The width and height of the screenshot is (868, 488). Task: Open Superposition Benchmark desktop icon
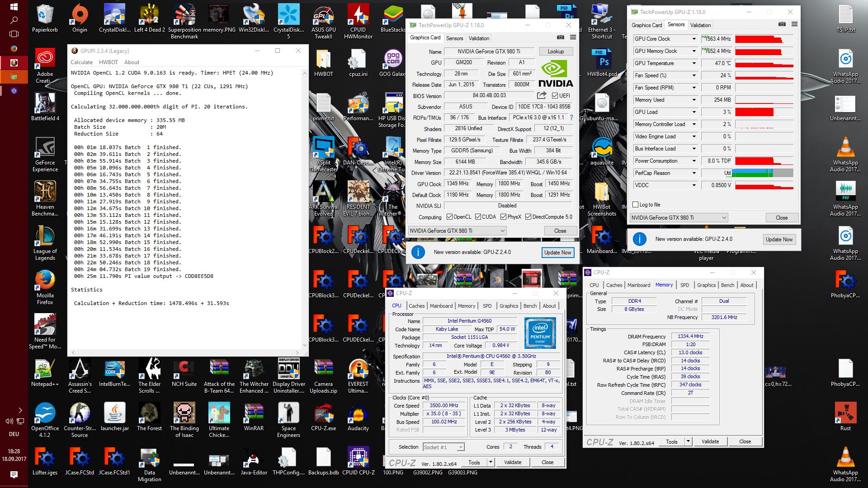click(x=184, y=21)
